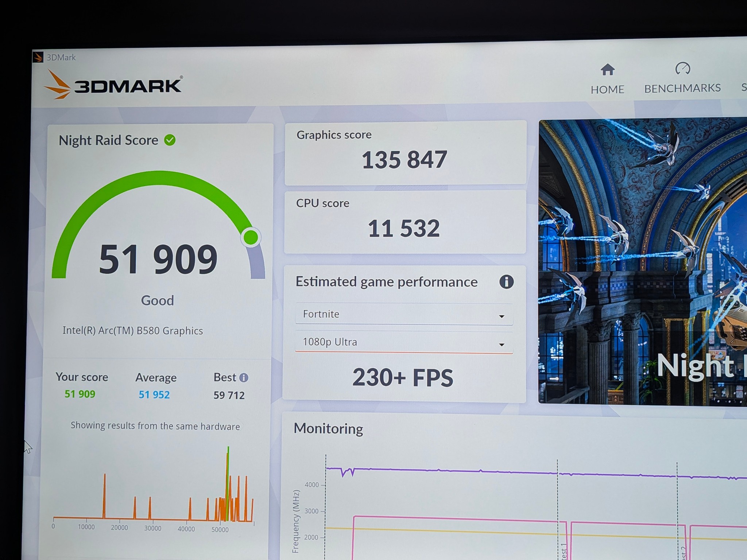Click the Monitoring section heading
The image size is (747, 560).
click(328, 429)
